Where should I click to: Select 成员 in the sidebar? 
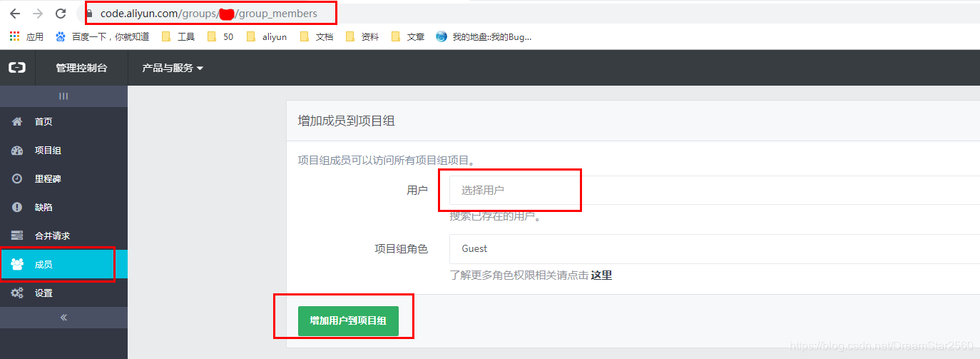pyautogui.click(x=63, y=264)
